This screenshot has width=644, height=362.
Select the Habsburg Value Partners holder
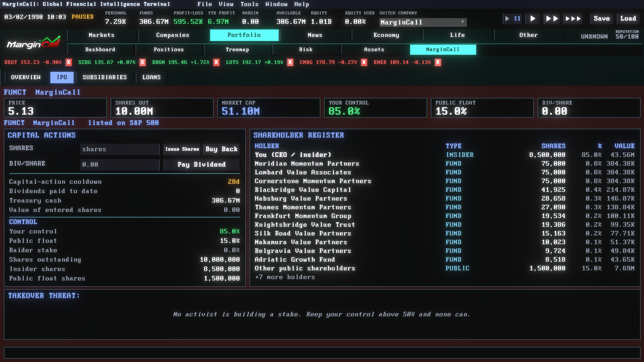click(x=444, y=198)
